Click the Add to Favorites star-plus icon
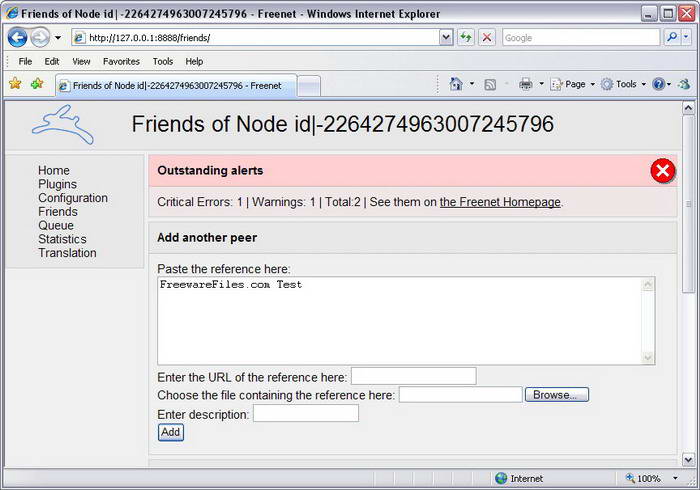The width and height of the screenshot is (700, 490). click(x=37, y=83)
